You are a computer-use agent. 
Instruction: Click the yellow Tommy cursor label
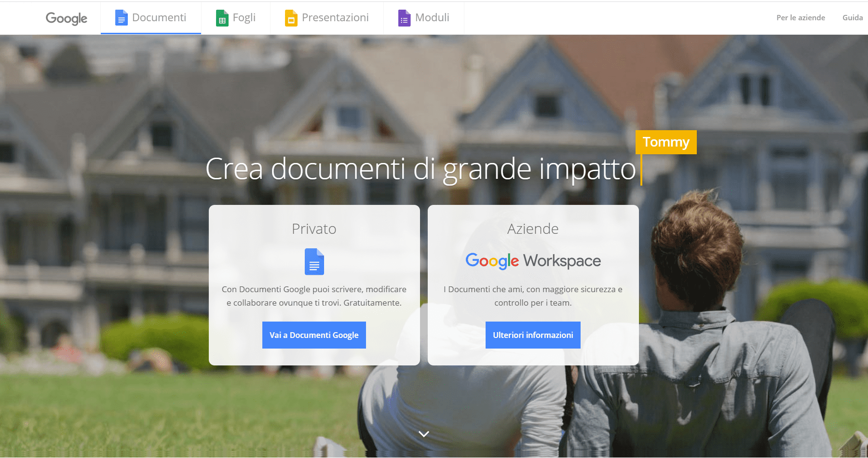point(666,142)
